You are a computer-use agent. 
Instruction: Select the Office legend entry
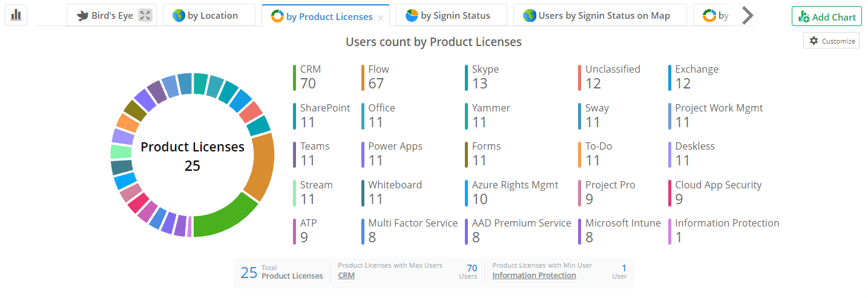[x=379, y=116]
